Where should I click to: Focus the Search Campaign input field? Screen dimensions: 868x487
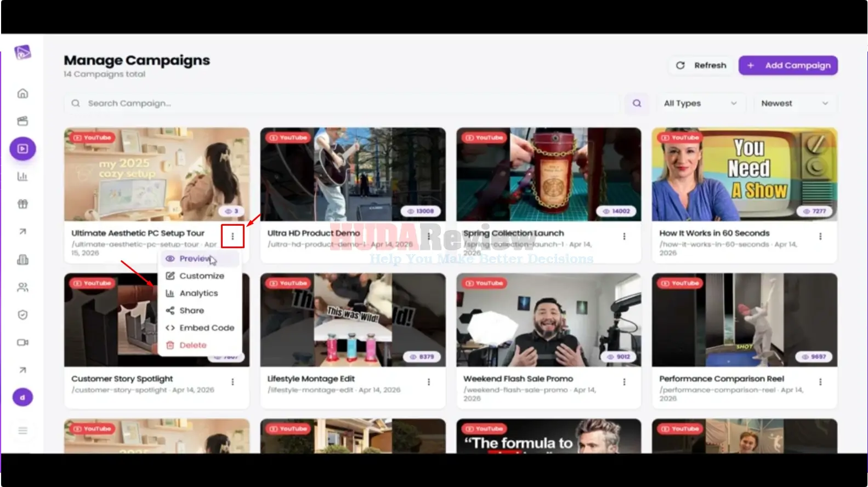click(x=342, y=103)
